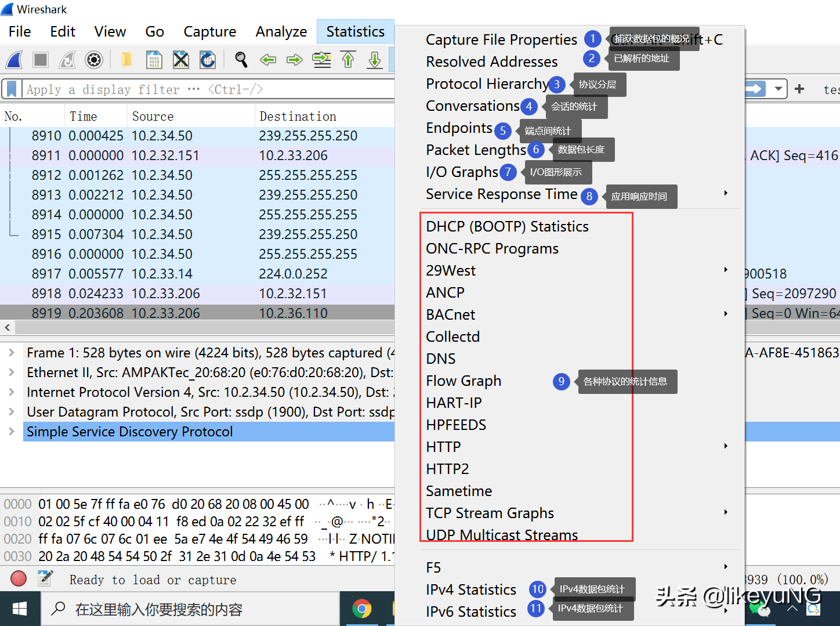Launch Chrome from the taskbar
The width and height of the screenshot is (840, 626).
pos(362,609)
